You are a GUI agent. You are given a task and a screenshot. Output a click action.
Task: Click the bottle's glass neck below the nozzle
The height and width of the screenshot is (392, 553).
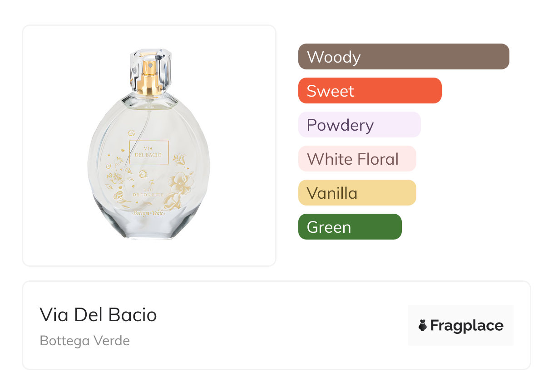coord(149,97)
